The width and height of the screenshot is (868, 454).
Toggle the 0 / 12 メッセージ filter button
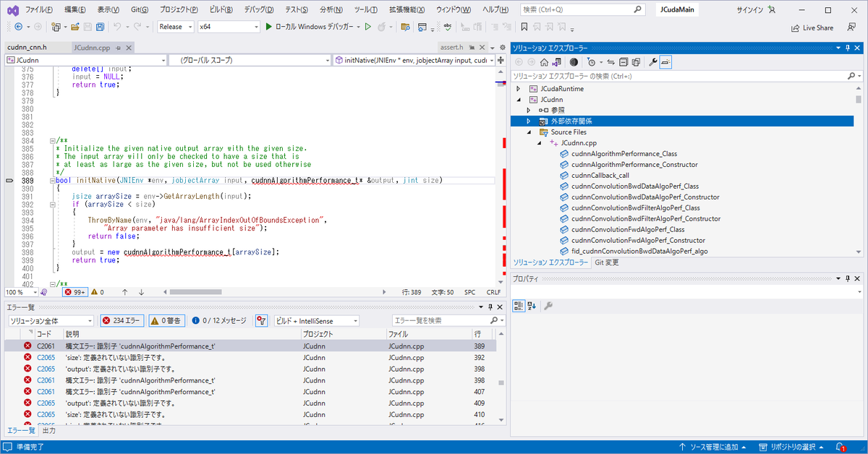(x=220, y=320)
